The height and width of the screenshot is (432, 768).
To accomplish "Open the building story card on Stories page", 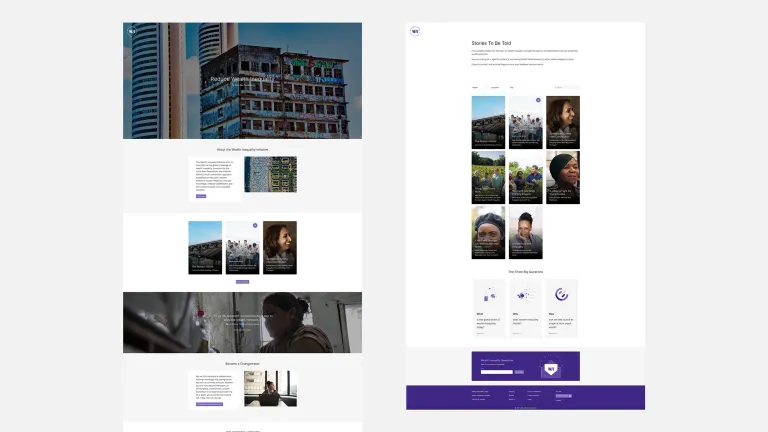I will [x=488, y=122].
